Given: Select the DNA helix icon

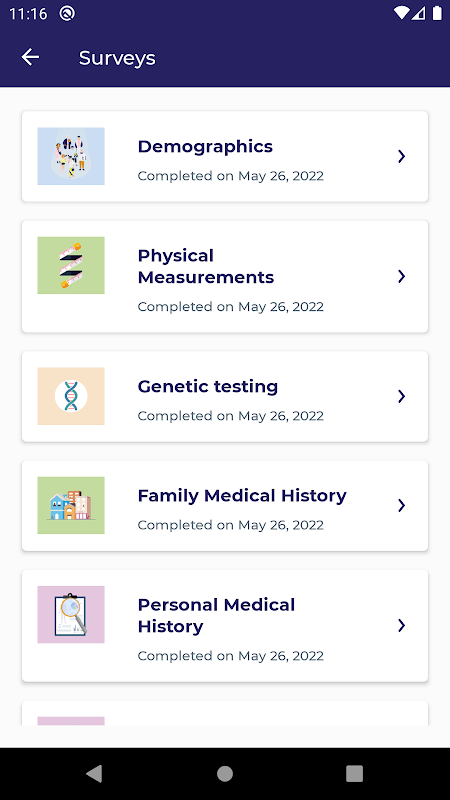Looking at the screenshot, I should tap(71, 396).
